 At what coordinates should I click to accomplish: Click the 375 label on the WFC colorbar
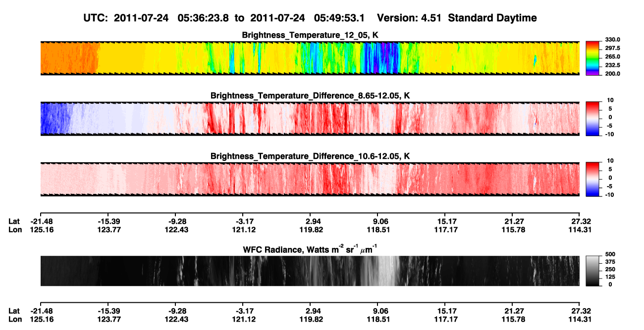click(x=610, y=262)
